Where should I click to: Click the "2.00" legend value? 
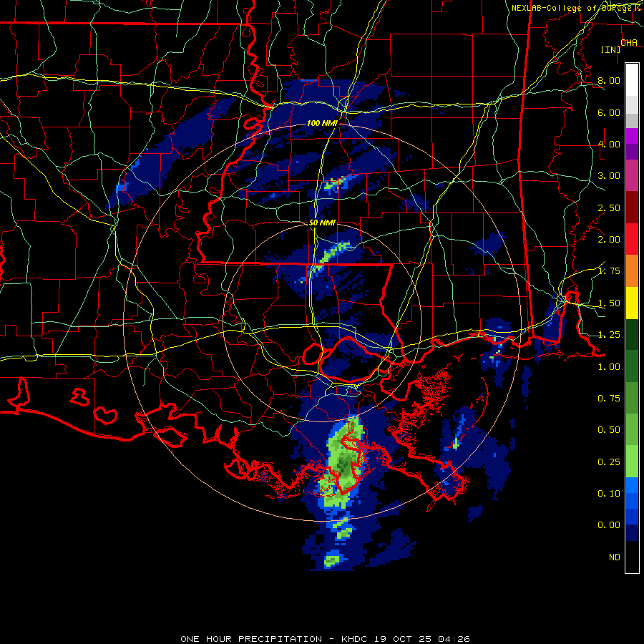point(609,240)
